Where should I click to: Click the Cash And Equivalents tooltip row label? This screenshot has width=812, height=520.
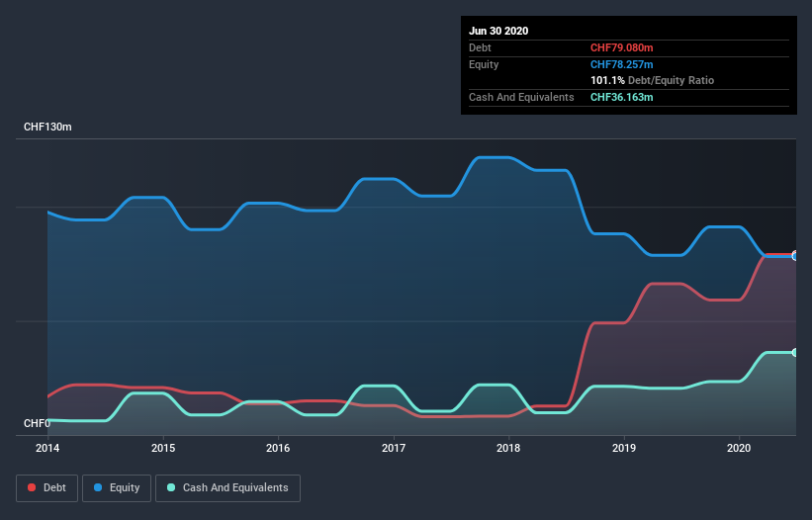click(x=521, y=97)
